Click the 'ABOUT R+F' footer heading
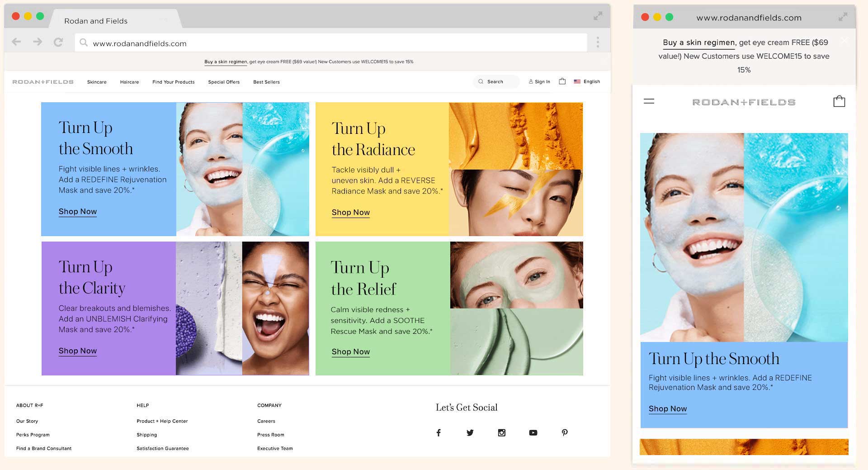Screen dimensions: 868x470 coord(30,405)
